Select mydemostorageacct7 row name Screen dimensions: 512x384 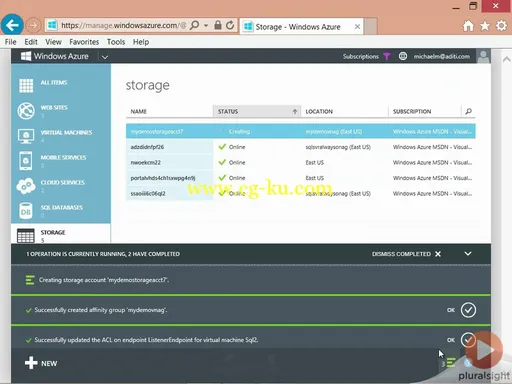pos(157,132)
